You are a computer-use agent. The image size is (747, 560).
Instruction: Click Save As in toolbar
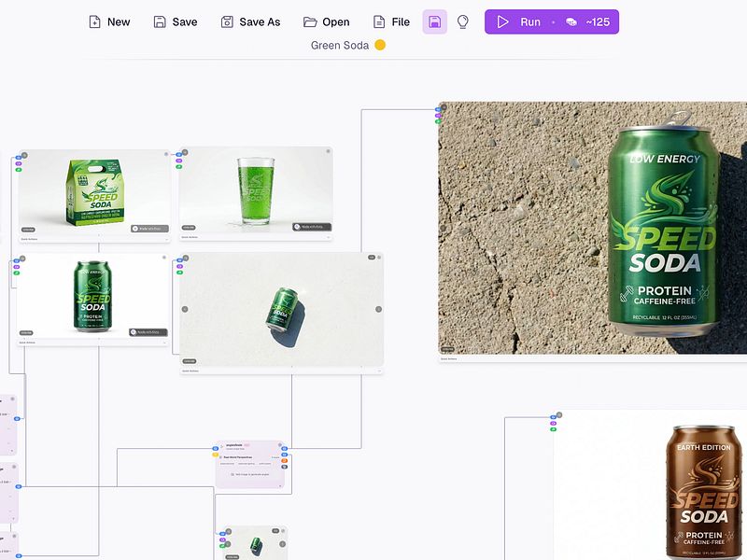[250, 21]
